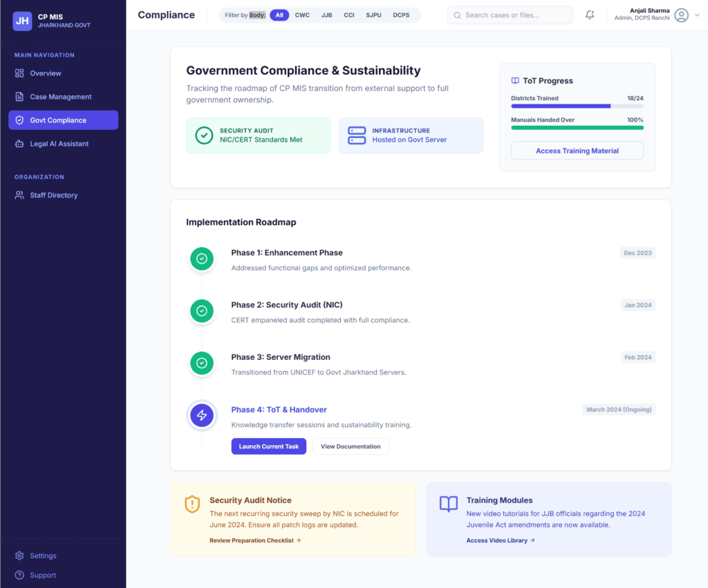Open the Review Preparation Checklist link
Image resolution: width=708 pixels, height=588 pixels.
[255, 540]
